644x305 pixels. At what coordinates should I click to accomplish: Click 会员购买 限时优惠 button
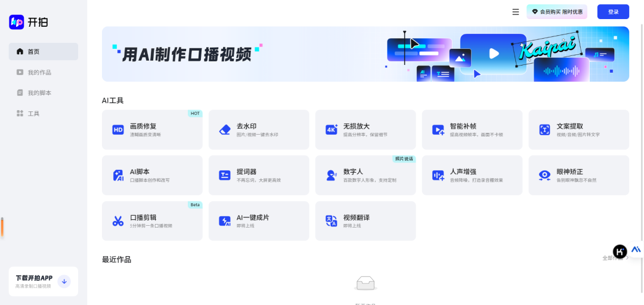point(557,12)
